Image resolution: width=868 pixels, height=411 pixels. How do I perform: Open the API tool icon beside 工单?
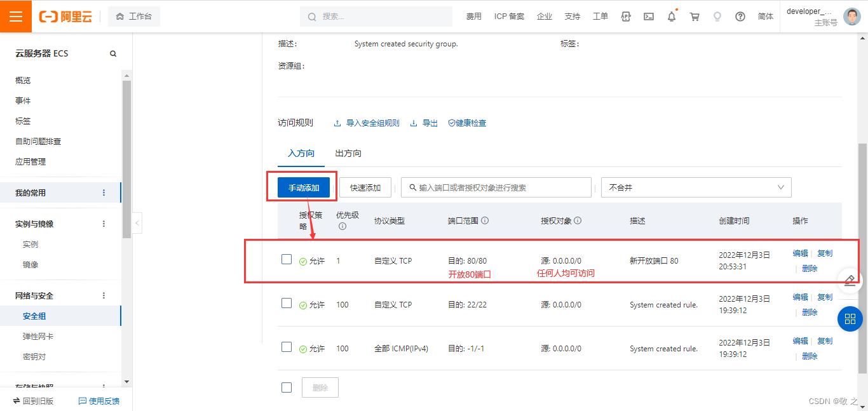point(626,17)
